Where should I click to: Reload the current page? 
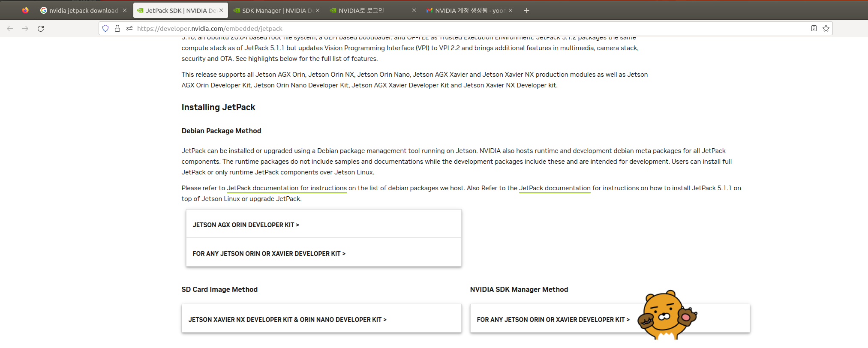click(x=41, y=28)
